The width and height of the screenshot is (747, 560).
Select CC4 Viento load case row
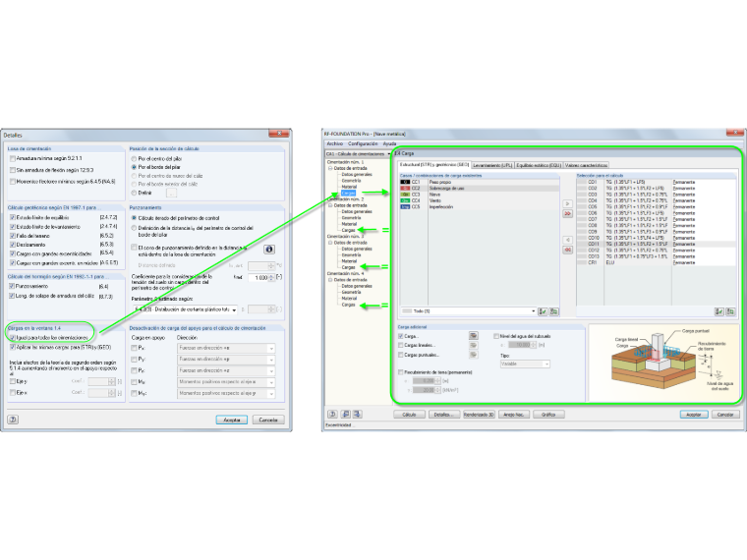pos(480,201)
